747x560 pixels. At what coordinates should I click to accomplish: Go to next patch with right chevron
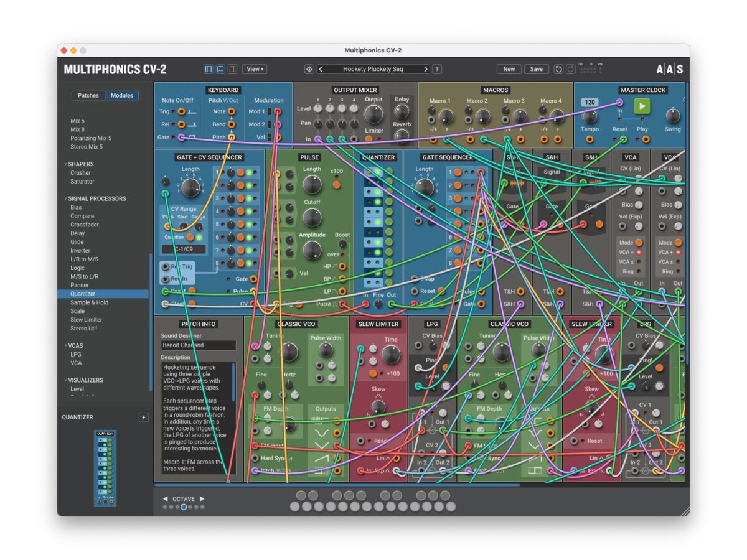coord(426,69)
